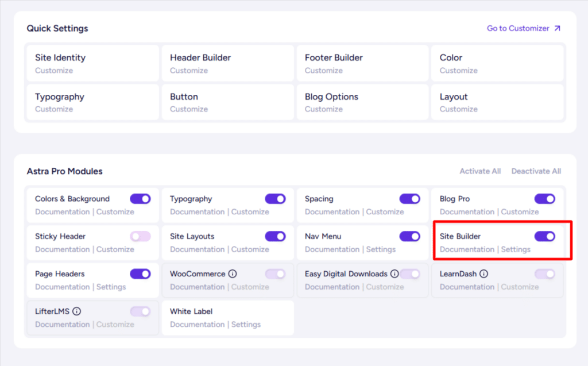Open Blog Pro Documentation link

[467, 211]
